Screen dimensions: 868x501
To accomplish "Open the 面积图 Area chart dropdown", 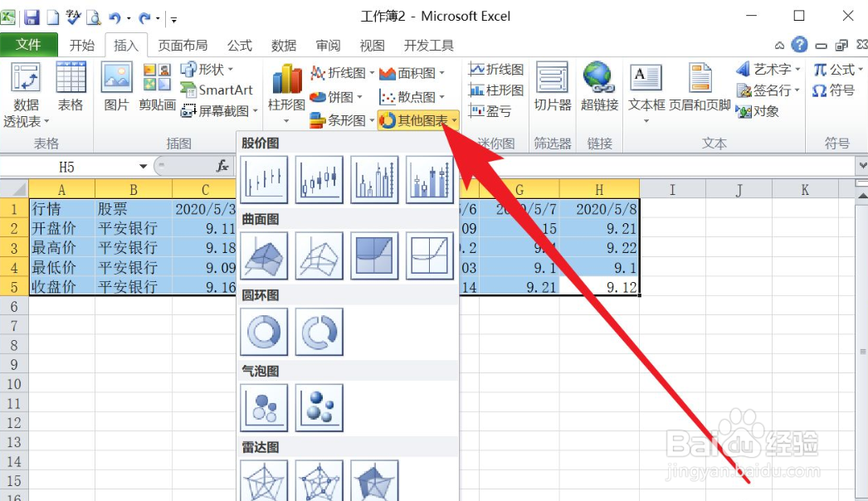I will 412,72.
